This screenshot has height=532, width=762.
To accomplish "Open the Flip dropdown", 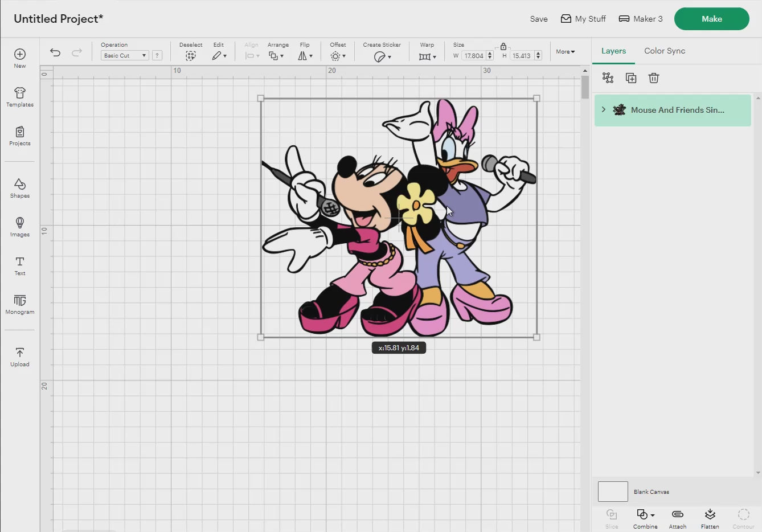I will point(305,56).
